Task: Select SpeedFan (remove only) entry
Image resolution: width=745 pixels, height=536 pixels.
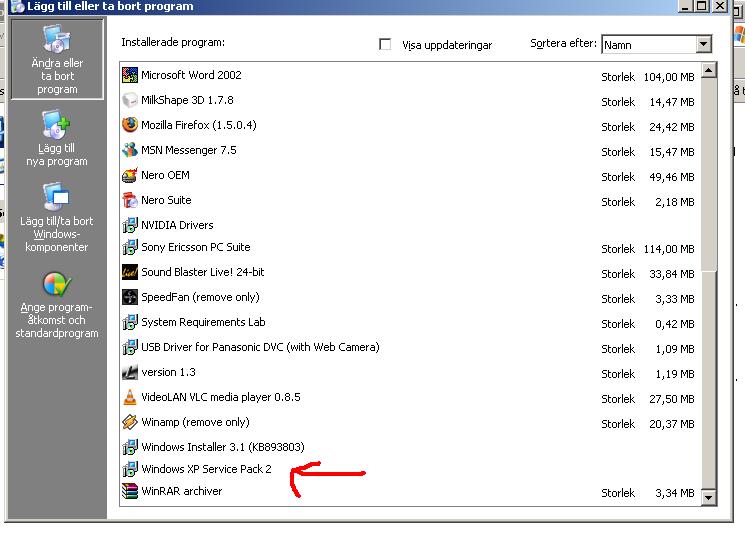Action: pos(411,297)
